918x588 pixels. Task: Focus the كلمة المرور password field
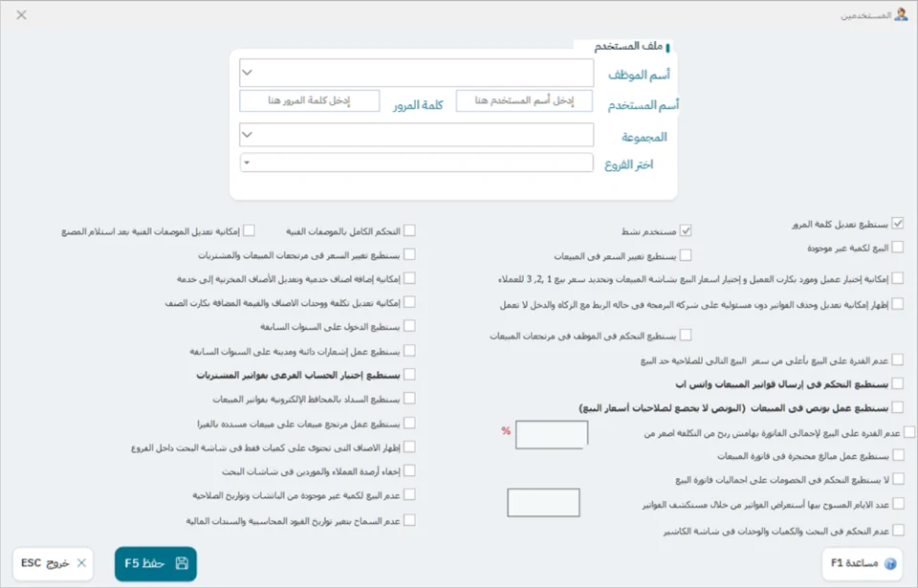pos(310,100)
